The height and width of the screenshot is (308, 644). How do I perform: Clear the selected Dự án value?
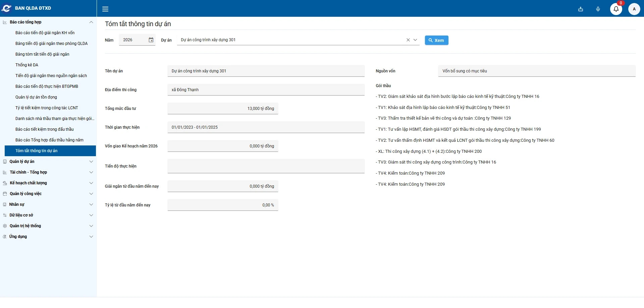(x=408, y=40)
